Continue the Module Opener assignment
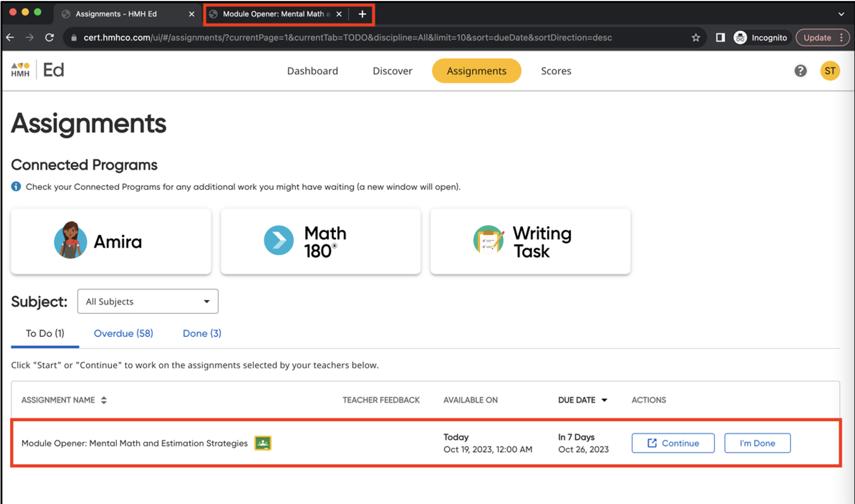The image size is (855, 504). [x=673, y=443]
